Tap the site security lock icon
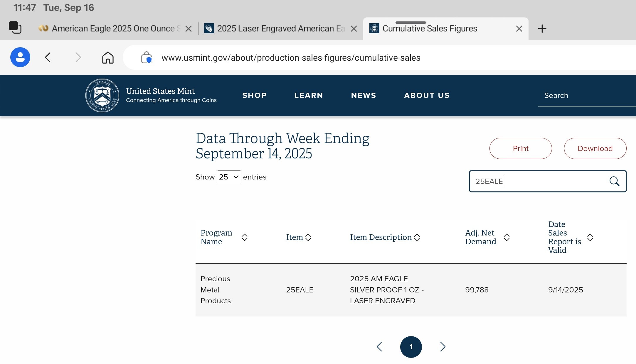Image resolution: width=636 pixels, height=364 pixels. [146, 57]
